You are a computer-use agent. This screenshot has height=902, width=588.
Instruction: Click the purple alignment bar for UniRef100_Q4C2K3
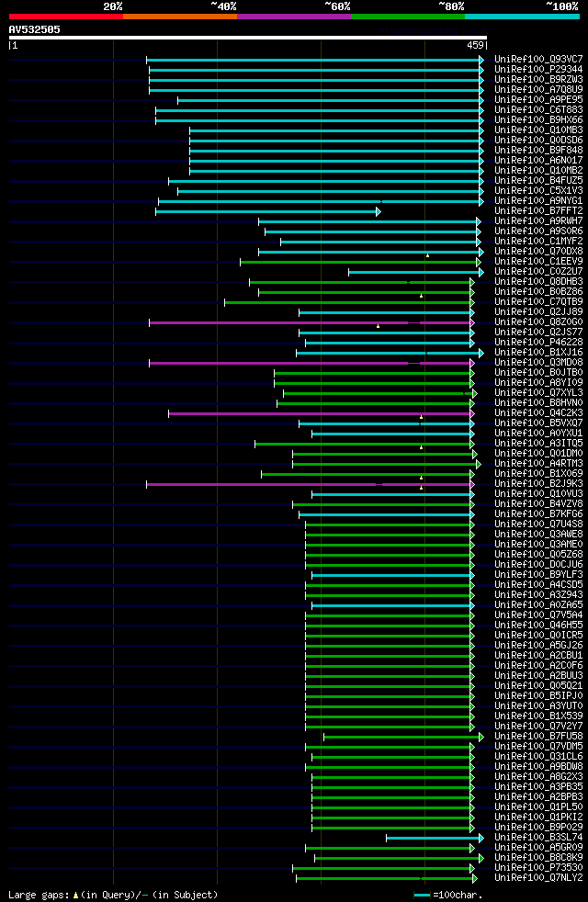[321, 413]
